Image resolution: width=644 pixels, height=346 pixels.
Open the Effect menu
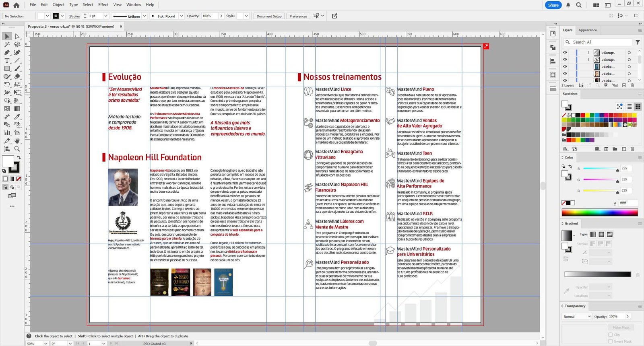(x=103, y=5)
